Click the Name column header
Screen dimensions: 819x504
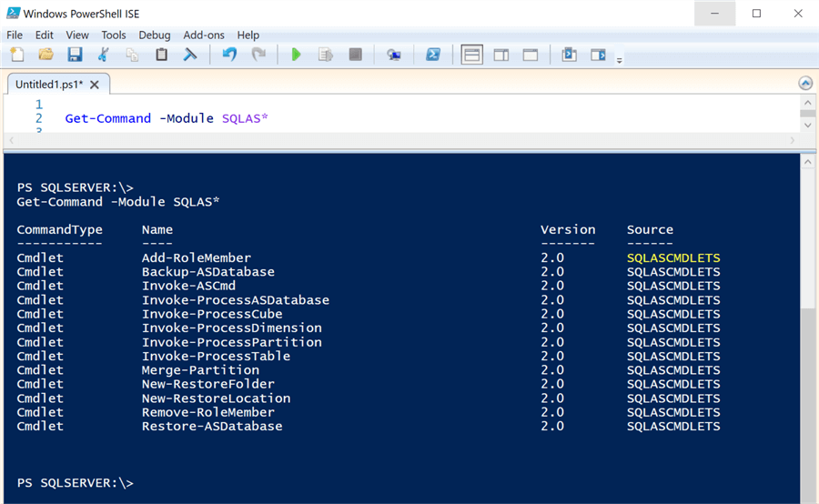pyautogui.click(x=157, y=230)
